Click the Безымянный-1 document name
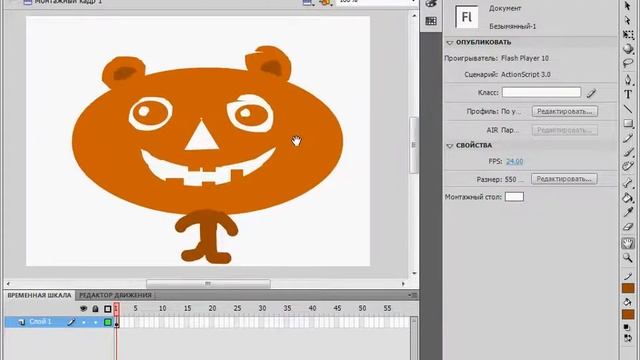 513,27
